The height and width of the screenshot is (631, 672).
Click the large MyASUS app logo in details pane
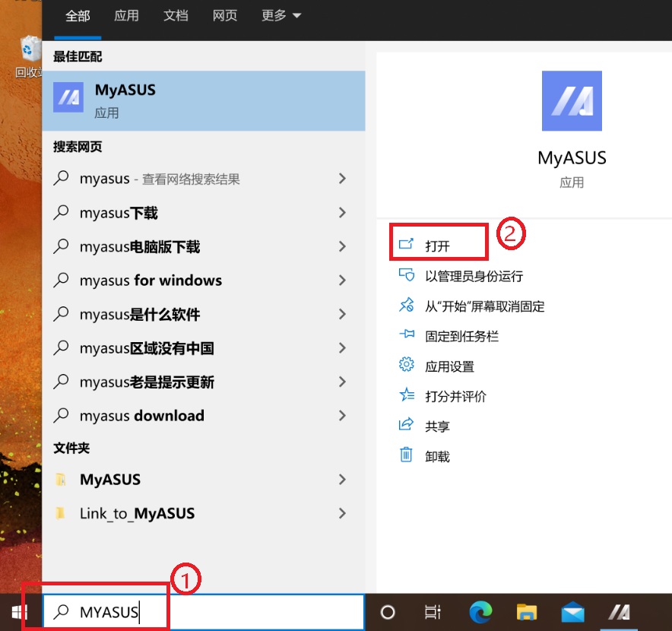click(x=572, y=101)
